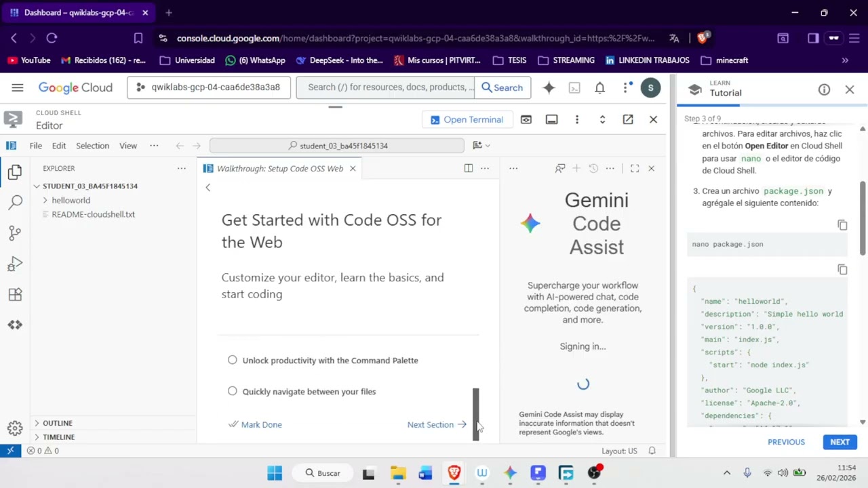The width and height of the screenshot is (868, 488).
Task: Expand the Timeline section
Action: [x=58, y=437]
